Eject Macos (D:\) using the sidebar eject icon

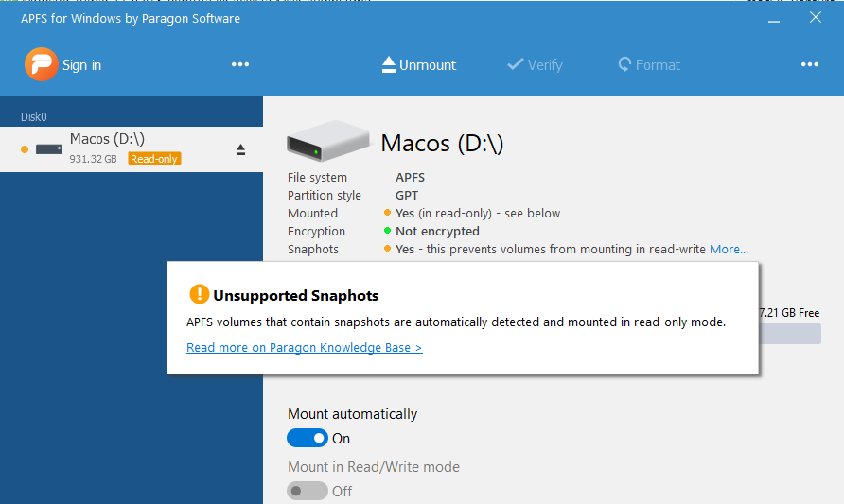tap(240, 149)
